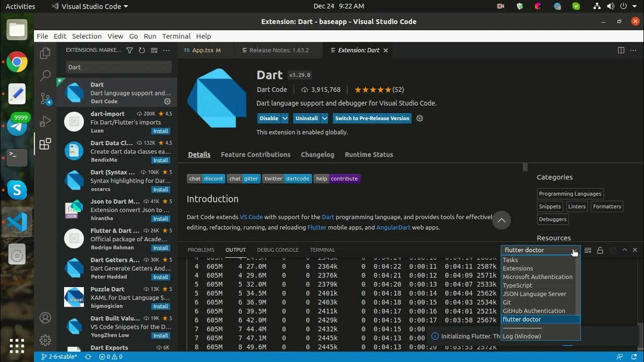Switch to the DEBUG CONSOLE panel tab

click(278, 250)
